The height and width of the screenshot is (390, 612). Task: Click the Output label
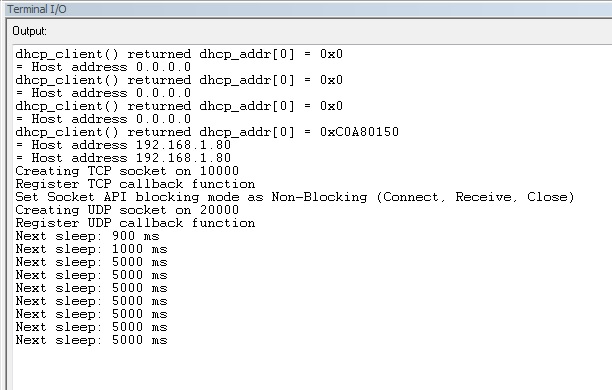tap(29, 31)
